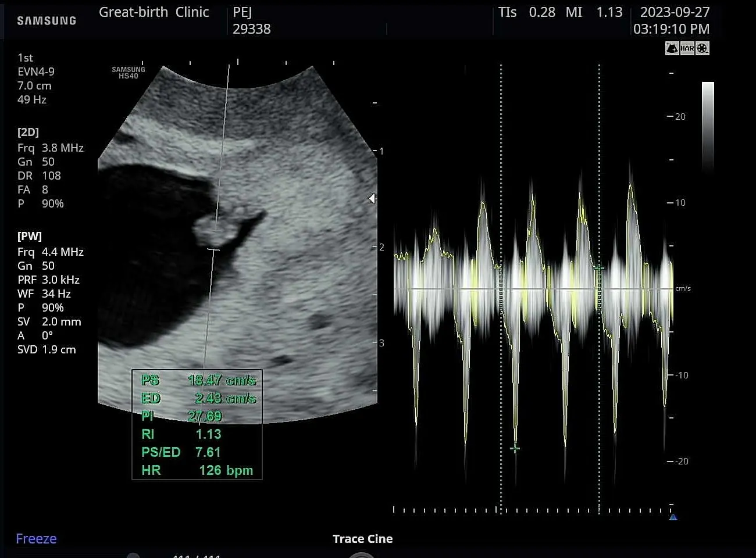Click the Great-birth Clinic name
756x558 pixels.
pyautogui.click(x=154, y=12)
